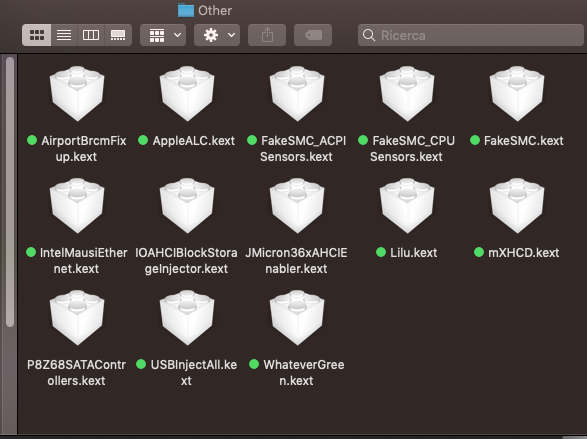
Task: Click the FakeSMC_ACPISensors.kext file name
Action: (303, 149)
